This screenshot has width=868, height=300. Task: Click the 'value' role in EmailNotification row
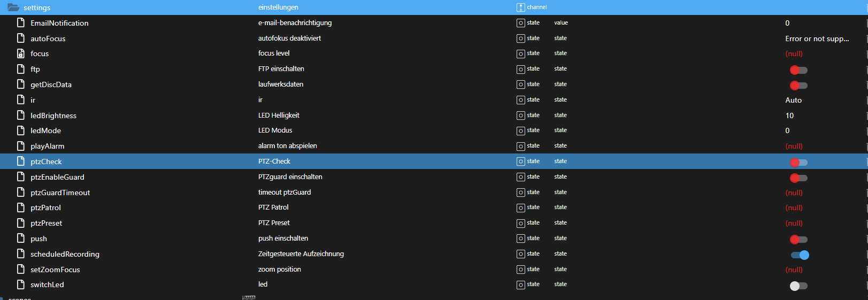click(x=561, y=23)
